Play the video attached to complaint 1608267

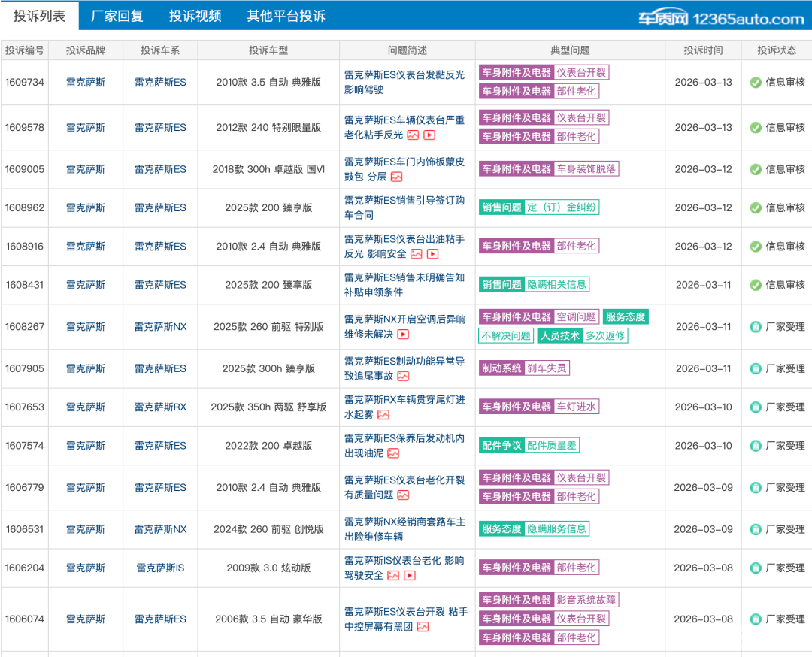coord(403,335)
